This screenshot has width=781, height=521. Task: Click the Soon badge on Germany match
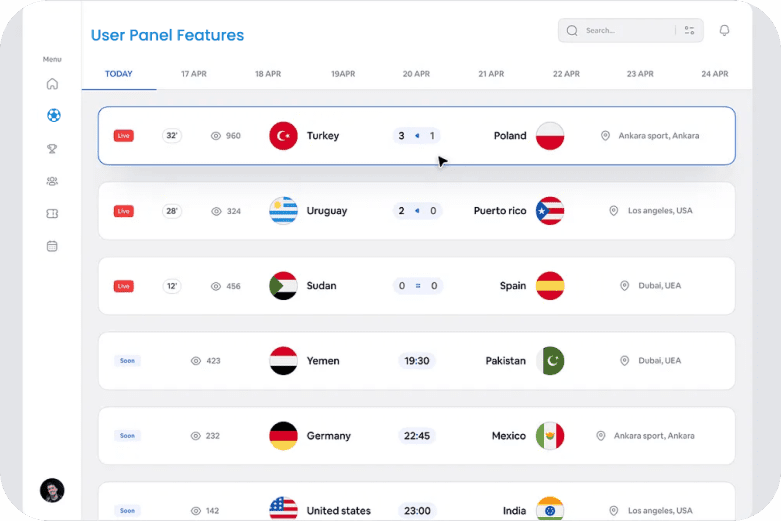(127, 436)
